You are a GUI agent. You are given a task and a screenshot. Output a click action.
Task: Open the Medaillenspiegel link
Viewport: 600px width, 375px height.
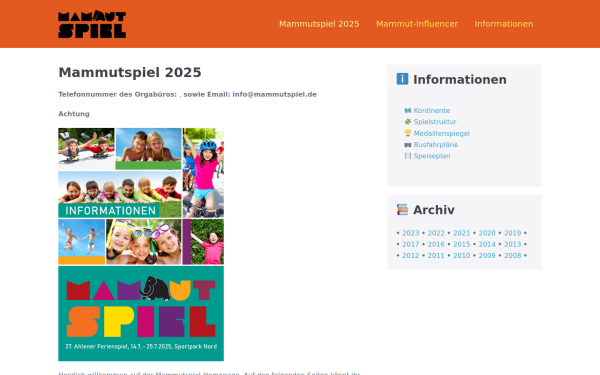442,133
